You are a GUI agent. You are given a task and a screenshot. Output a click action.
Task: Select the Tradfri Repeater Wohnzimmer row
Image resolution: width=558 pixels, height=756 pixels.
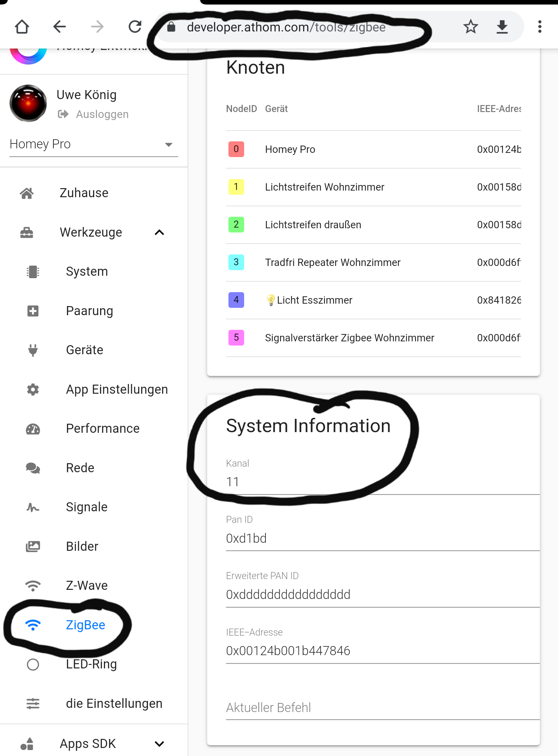click(374, 262)
